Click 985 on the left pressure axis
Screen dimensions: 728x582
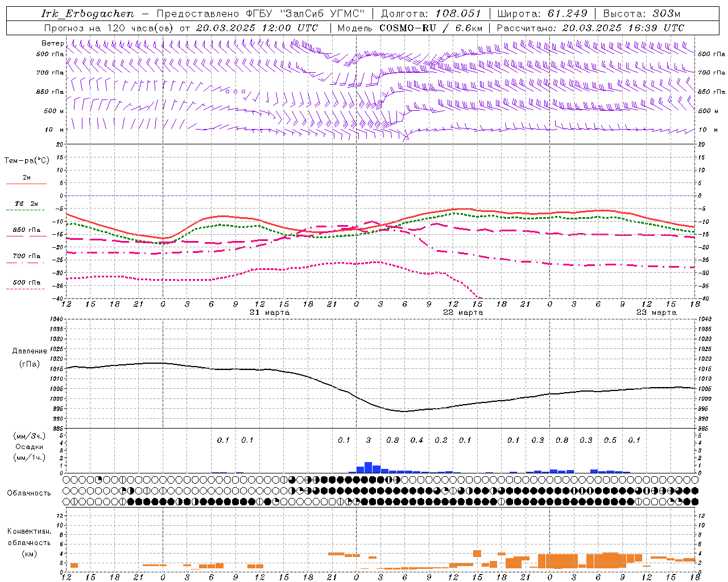(x=57, y=429)
